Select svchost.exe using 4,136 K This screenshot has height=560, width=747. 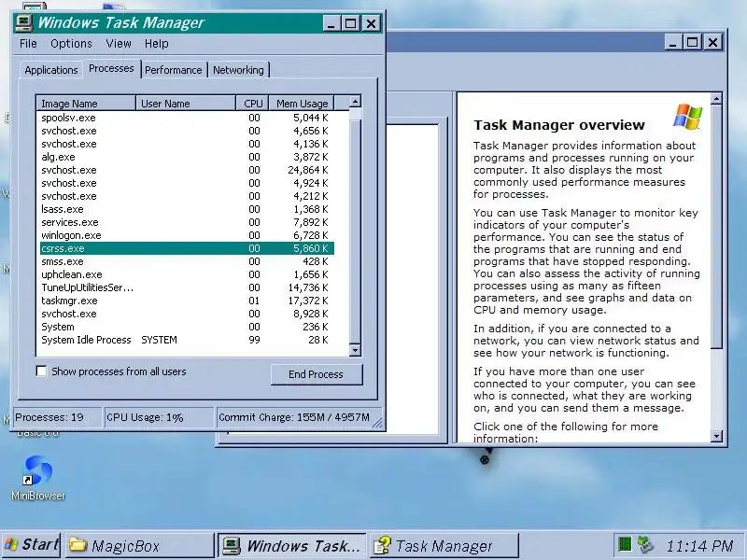pyautogui.click(x=187, y=144)
